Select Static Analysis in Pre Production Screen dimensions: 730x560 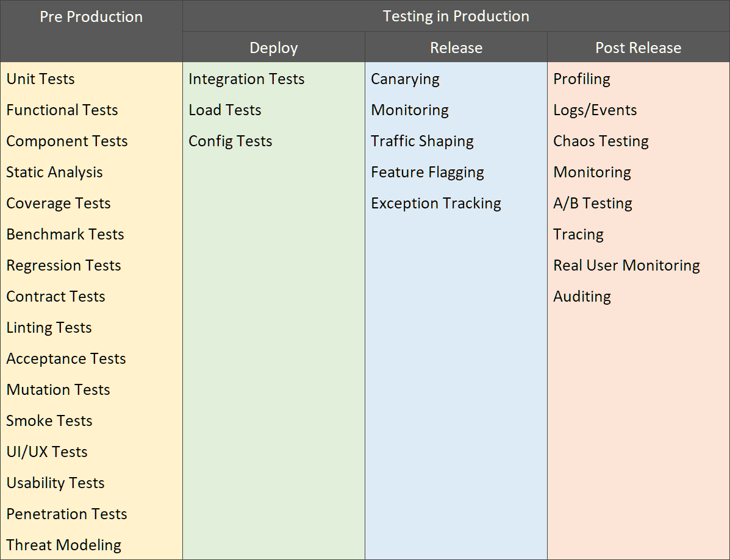[x=54, y=172]
